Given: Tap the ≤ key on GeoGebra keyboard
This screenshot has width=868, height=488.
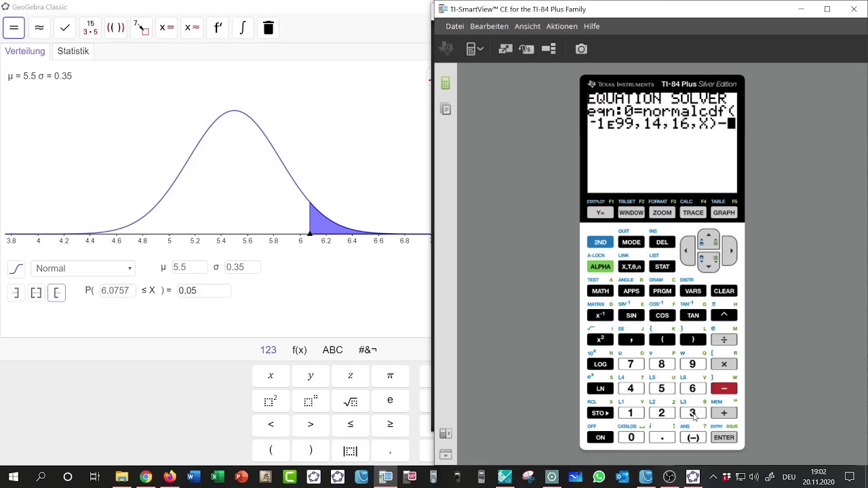Looking at the screenshot, I should [350, 425].
